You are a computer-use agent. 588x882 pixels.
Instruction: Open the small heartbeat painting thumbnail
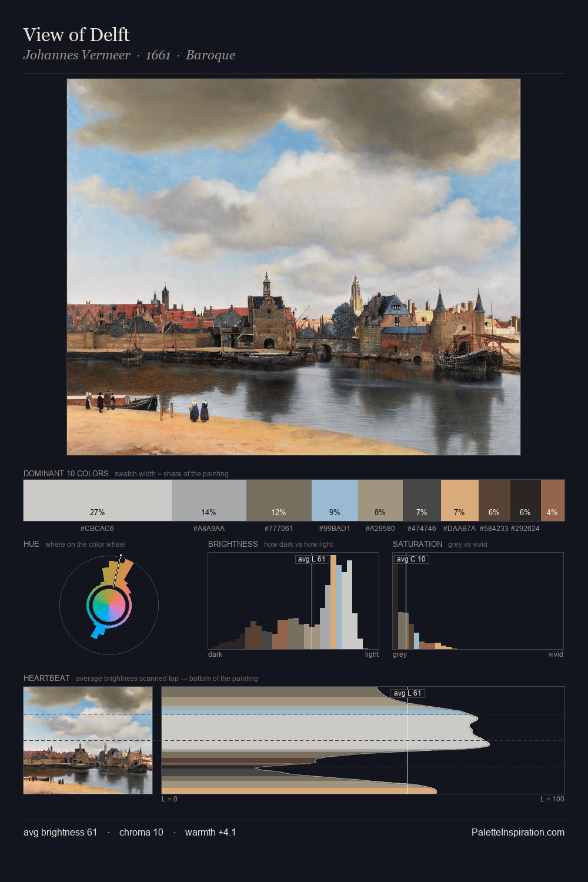(88, 740)
